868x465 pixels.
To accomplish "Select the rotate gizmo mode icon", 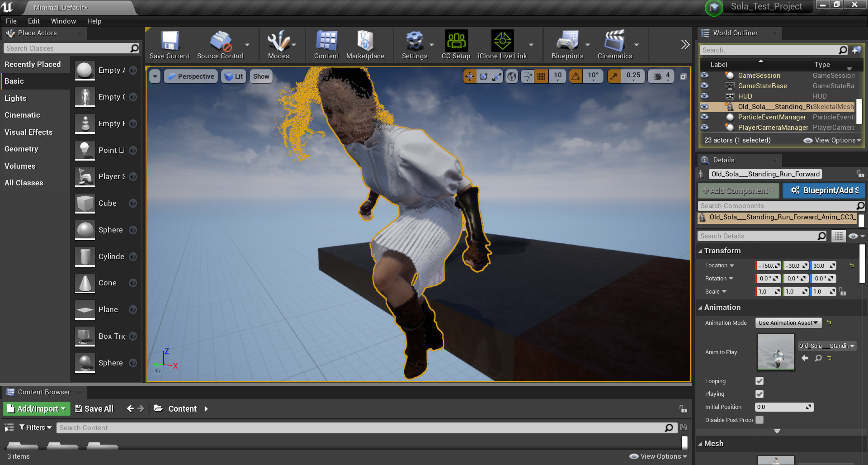I will [x=483, y=76].
